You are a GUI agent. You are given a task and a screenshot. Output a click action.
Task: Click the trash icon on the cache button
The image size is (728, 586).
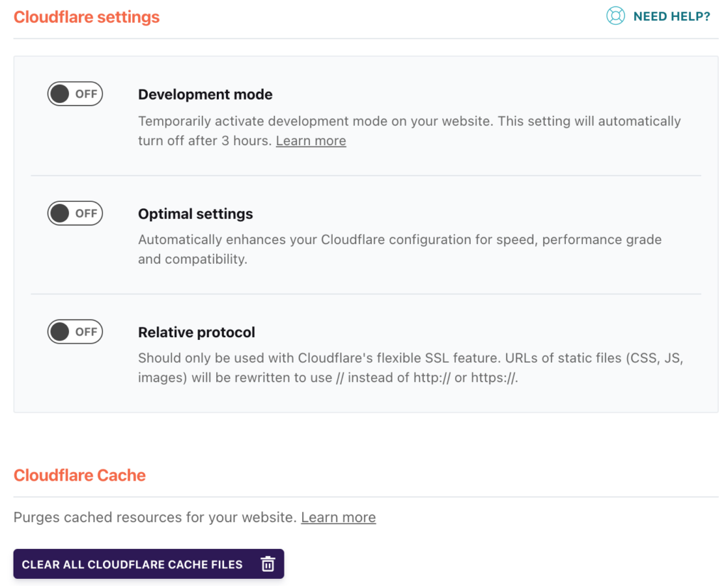click(267, 564)
